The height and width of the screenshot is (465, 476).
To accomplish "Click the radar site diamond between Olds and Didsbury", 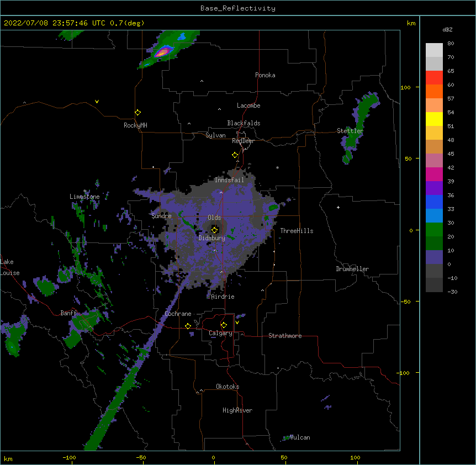I will point(214,230).
